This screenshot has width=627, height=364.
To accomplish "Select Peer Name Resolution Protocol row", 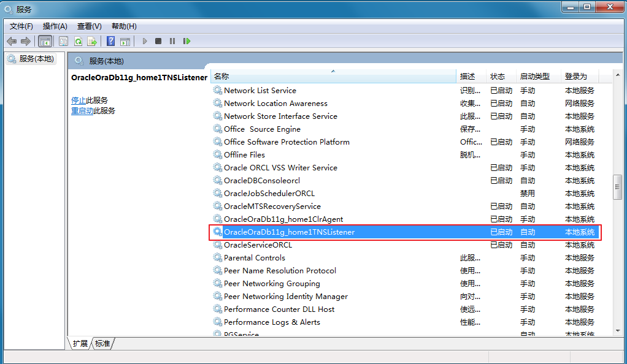I will (x=405, y=270).
